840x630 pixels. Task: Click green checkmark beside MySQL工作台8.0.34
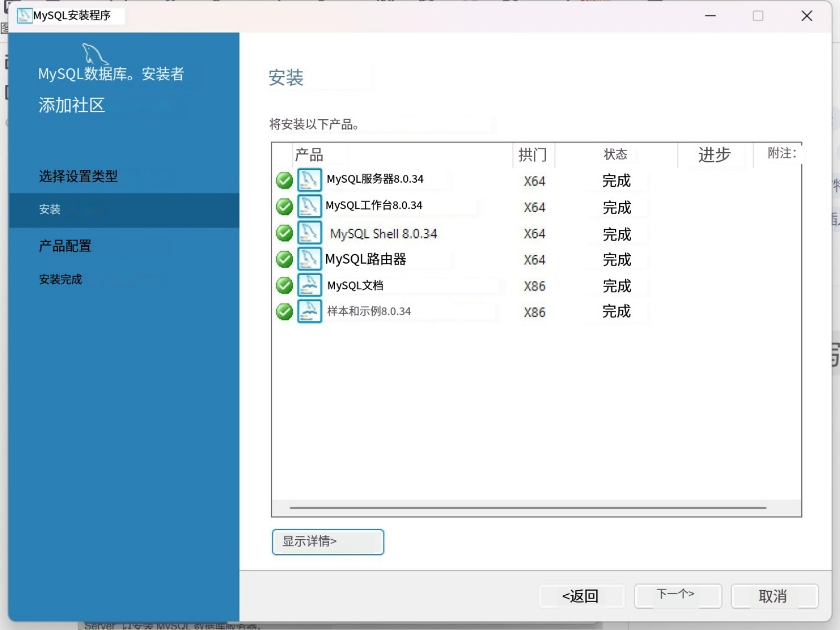coord(284,207)
